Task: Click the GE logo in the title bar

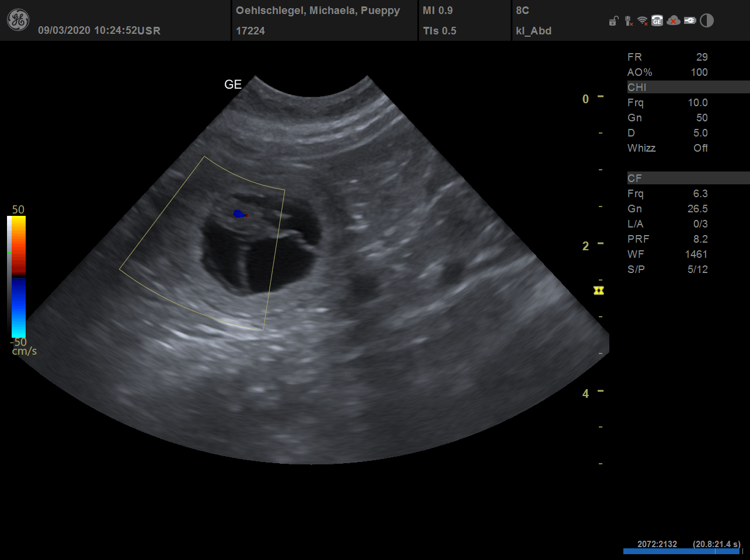Action: click(18, 20)
